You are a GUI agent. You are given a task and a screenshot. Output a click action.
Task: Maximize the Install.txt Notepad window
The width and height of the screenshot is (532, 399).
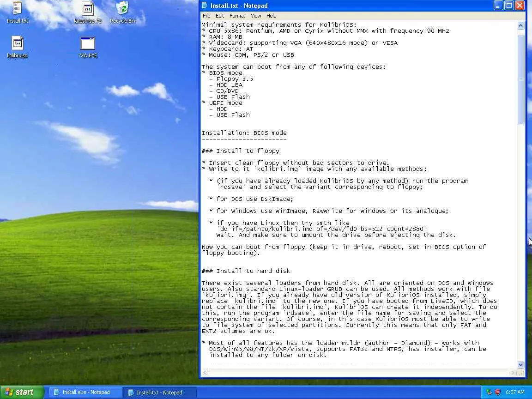[x=509, y=6]
